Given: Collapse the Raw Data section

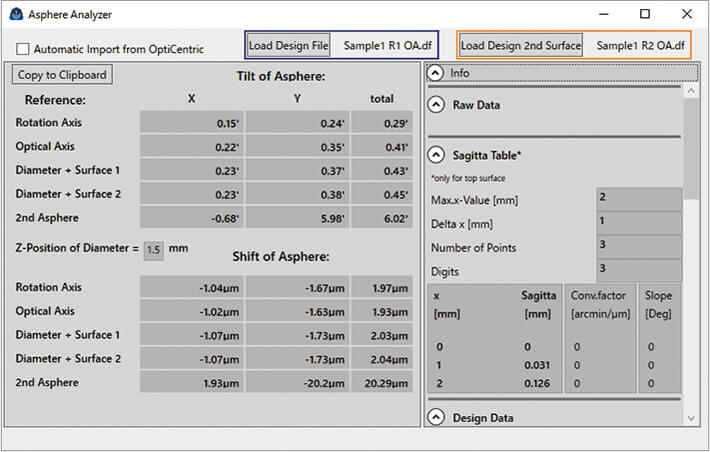Looking at the screenshot, I should coord(436,104).
